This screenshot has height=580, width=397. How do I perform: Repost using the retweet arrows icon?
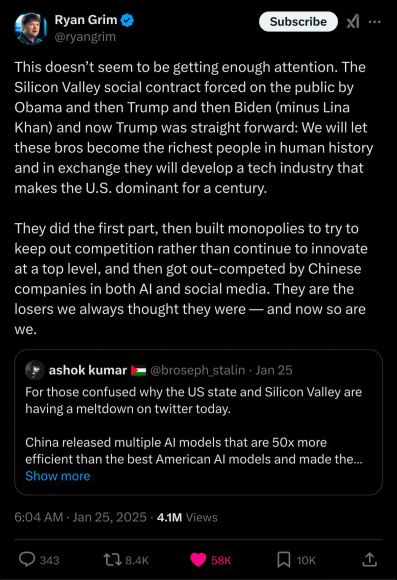click(x=112, y=560)
